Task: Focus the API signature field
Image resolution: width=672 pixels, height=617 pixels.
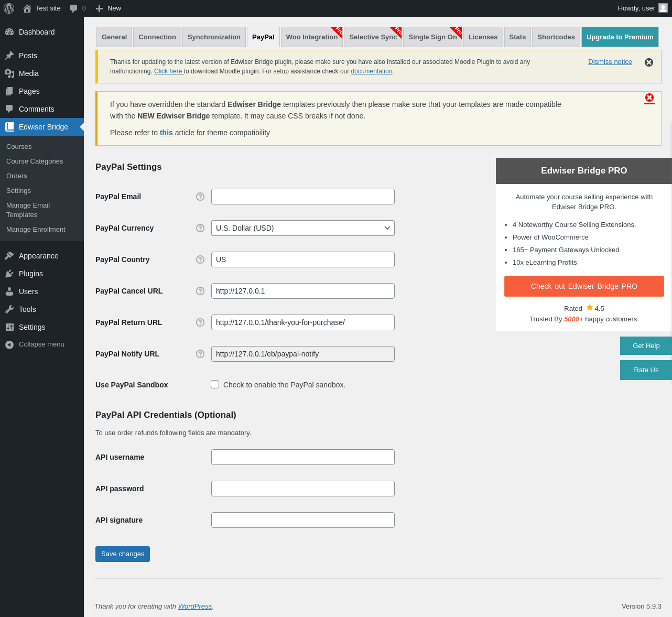Action: 303,520
